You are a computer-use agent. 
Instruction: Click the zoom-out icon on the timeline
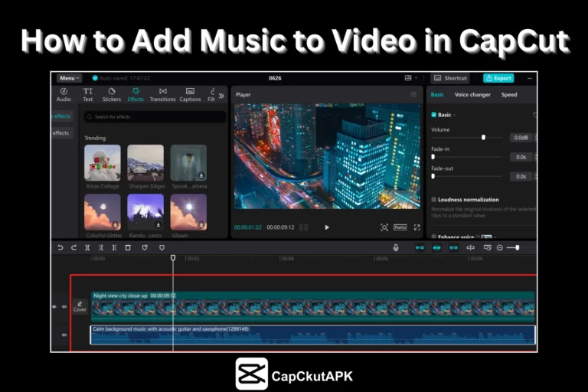click(500, 247)
